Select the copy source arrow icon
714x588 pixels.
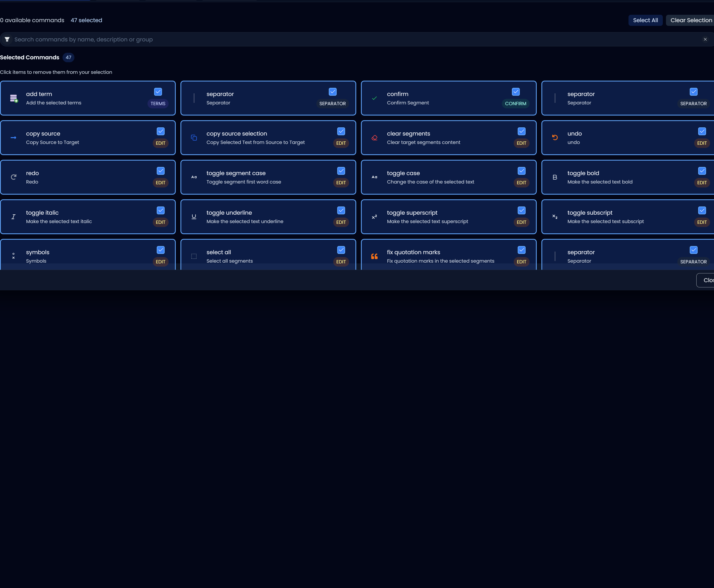coord(13,138)
